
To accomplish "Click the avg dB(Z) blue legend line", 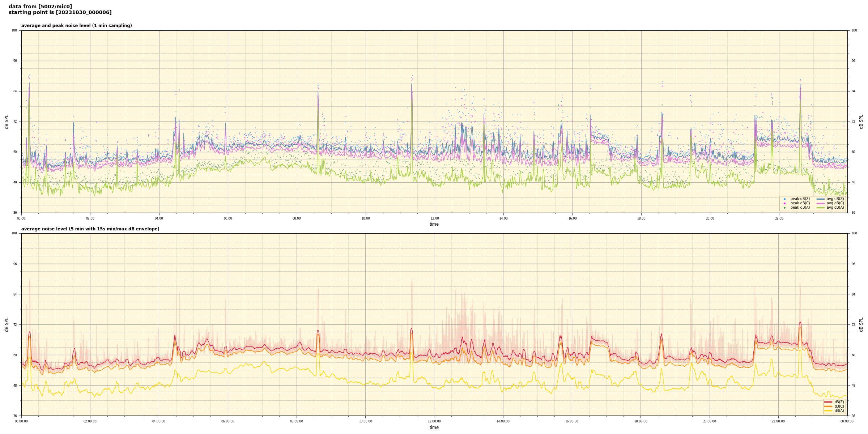I will point(821,199).
